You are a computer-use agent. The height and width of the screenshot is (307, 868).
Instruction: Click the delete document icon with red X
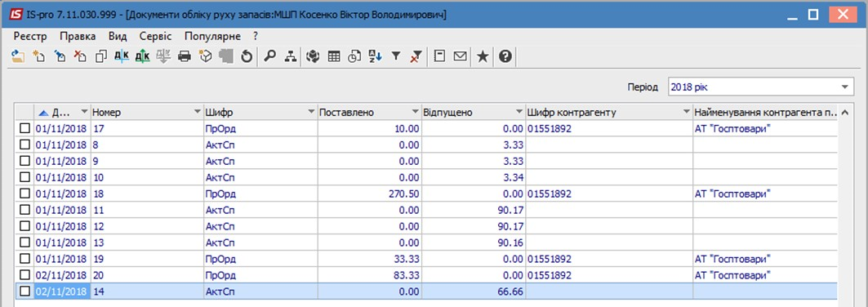point(80,56)
